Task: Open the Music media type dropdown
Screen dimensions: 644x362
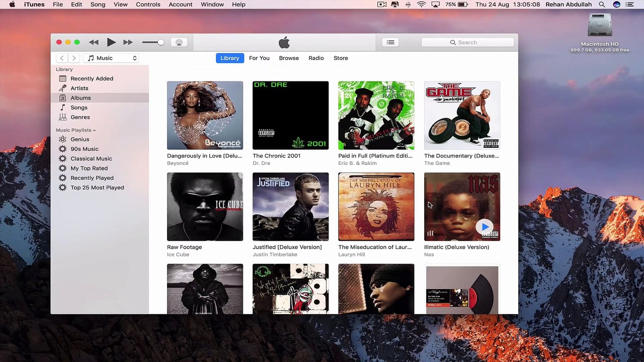Action: click(111, 58)
